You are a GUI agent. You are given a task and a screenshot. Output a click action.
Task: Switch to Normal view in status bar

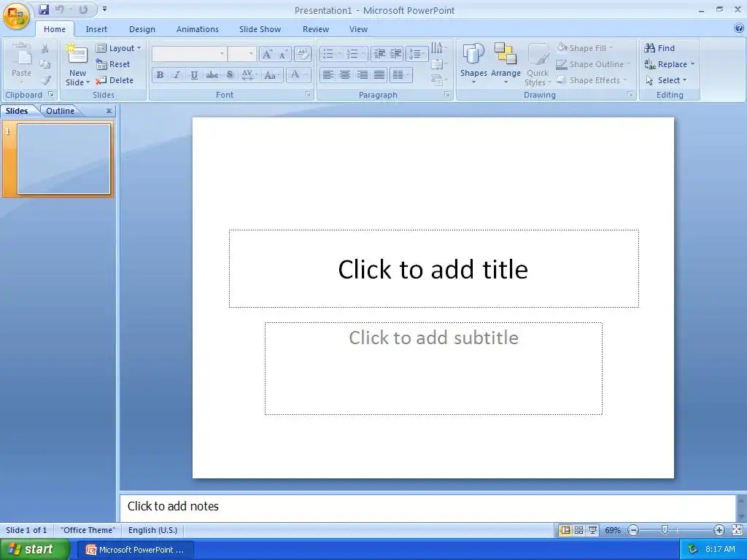[x=565, y=530]
